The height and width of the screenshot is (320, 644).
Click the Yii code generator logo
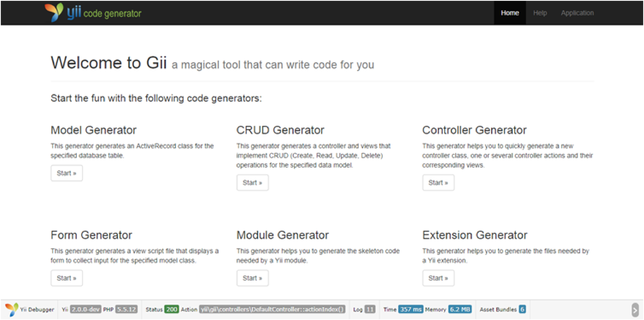click(x=93, y=13)
